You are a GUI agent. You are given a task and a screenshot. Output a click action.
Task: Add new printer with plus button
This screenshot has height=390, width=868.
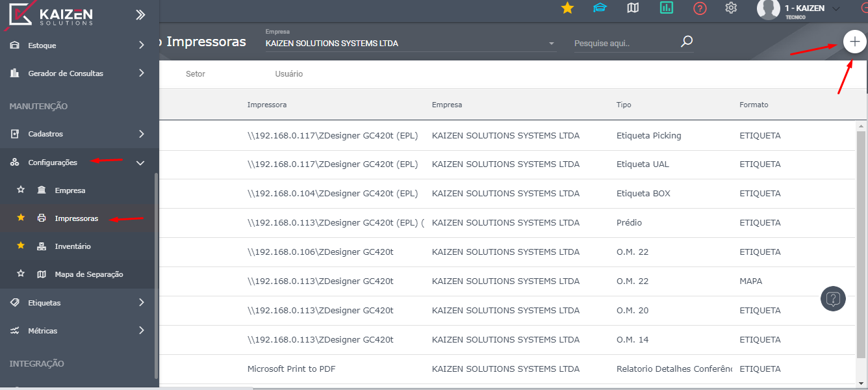pos(854,42)
